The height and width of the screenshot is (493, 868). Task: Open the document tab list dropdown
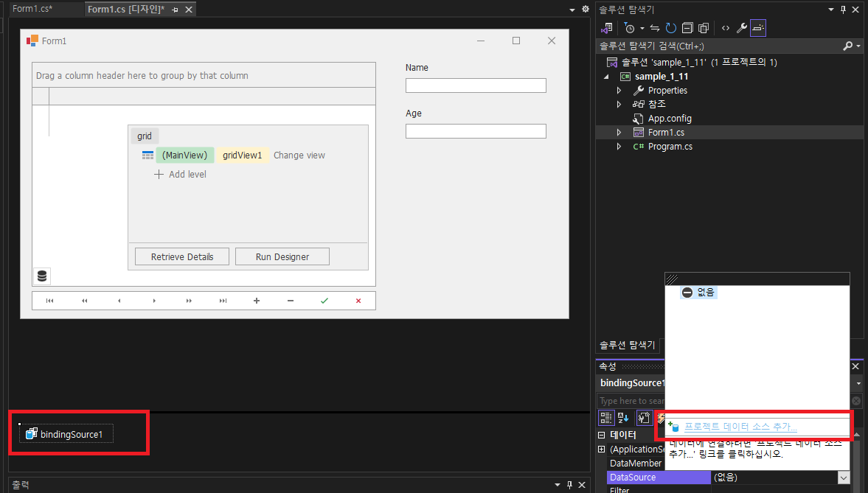coord(572,10)
